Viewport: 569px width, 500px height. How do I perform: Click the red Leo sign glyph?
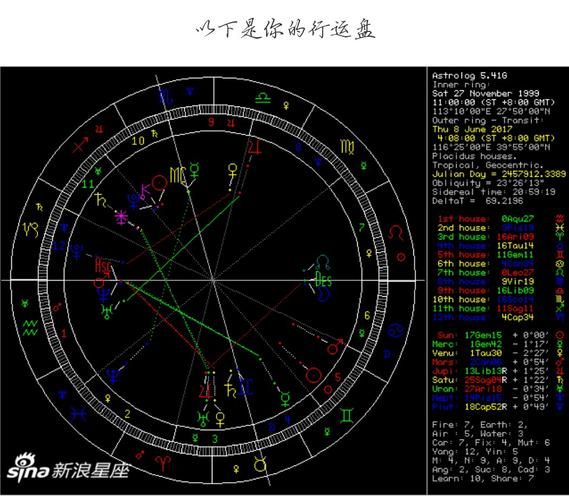pyautogui.click(x=395, y=233)
